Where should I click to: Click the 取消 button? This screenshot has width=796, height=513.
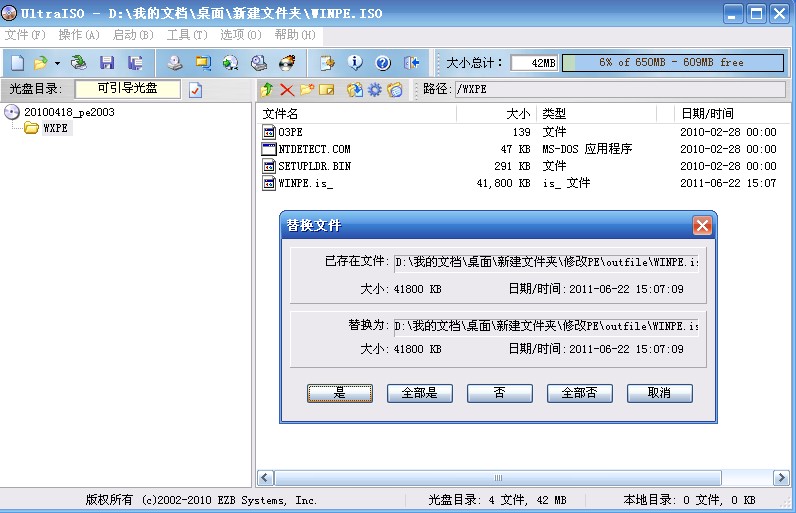coord(659,393)
